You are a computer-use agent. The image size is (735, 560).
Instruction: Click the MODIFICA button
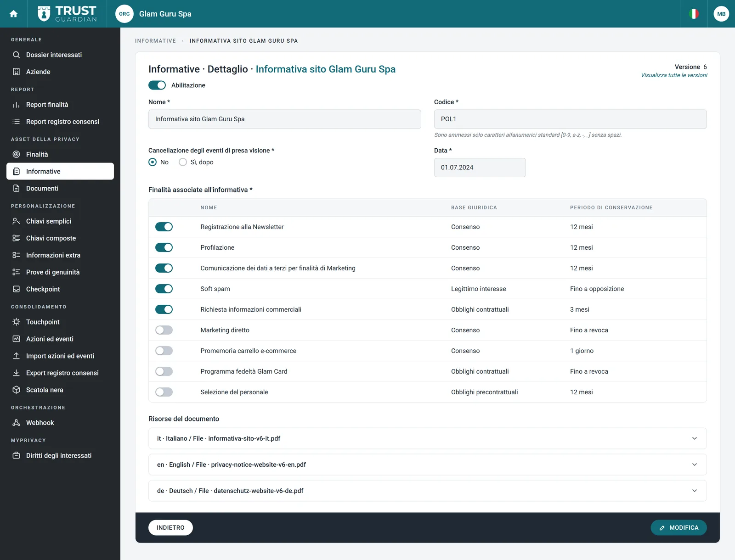pos(678,527)
